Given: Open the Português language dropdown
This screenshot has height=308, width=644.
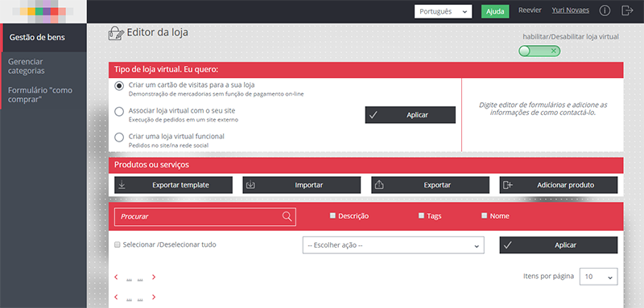Looking at the screenshot, I should point(444,11).
